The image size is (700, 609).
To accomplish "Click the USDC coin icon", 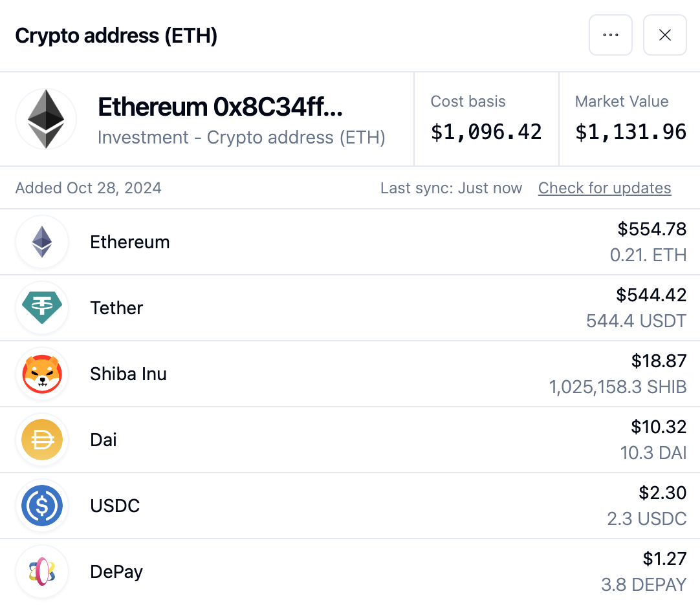I will (x=42, y=506).
